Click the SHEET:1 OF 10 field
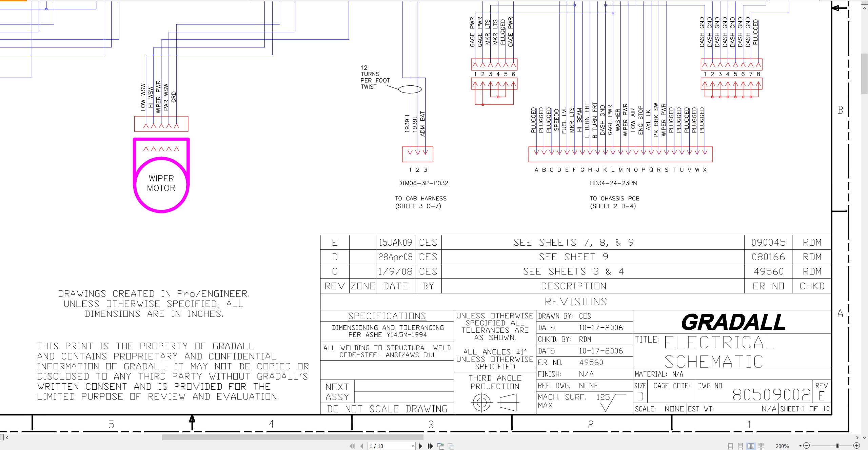 click(805, 409)
